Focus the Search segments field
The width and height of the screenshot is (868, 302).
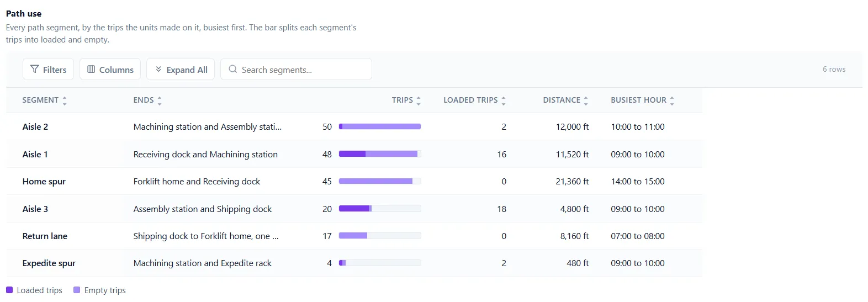point(296,69)
